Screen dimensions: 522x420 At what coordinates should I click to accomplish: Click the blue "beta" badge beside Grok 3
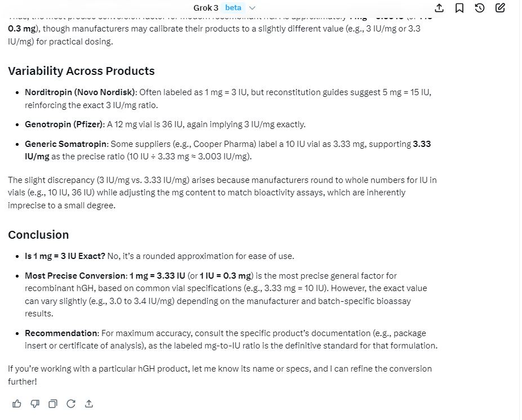[x=233, y=8]
